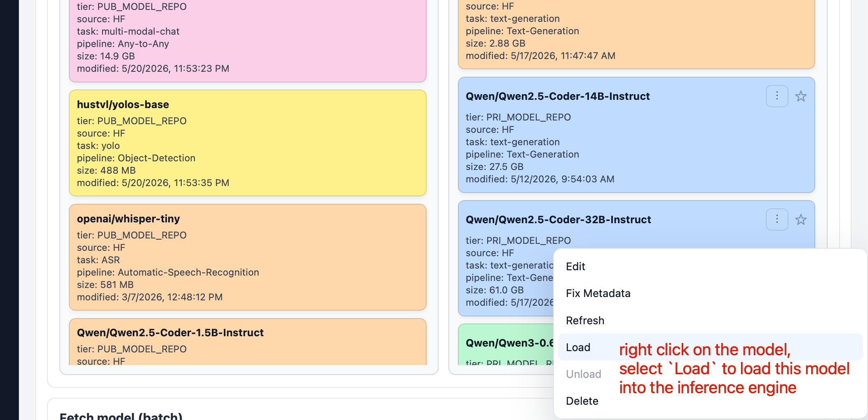This screenshot has width=868, height=420.
Task: Click 'pipeline: Object-Detection' on the yolos-base card
Action: click(x=136, y=158)
